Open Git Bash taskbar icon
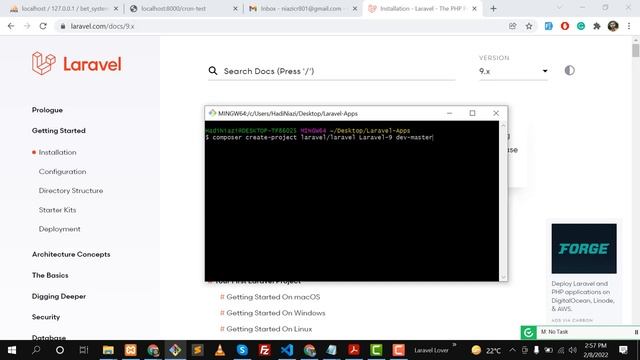This screenshot has height=360, width=640. 175,350
